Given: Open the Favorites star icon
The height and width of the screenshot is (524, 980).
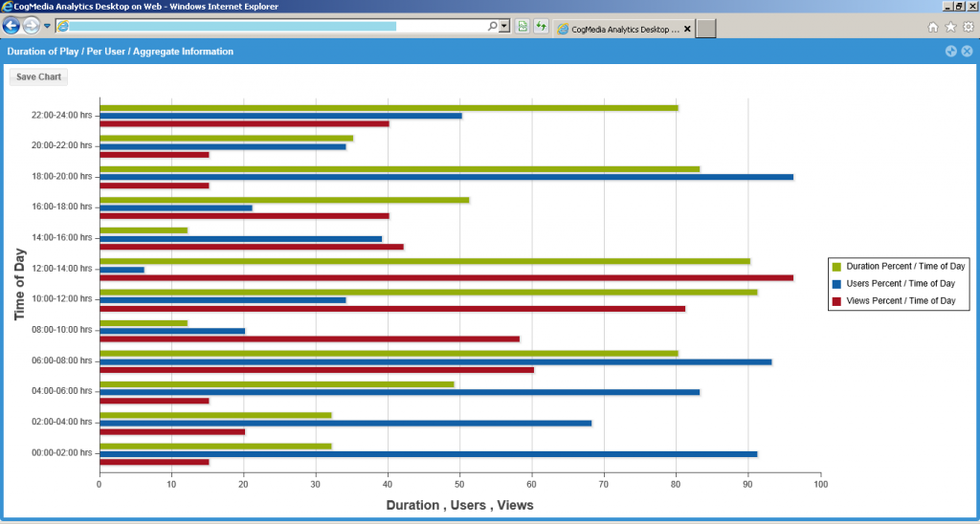Looking at the screenshot, I should pyautogui.click(x=950, y=27).
